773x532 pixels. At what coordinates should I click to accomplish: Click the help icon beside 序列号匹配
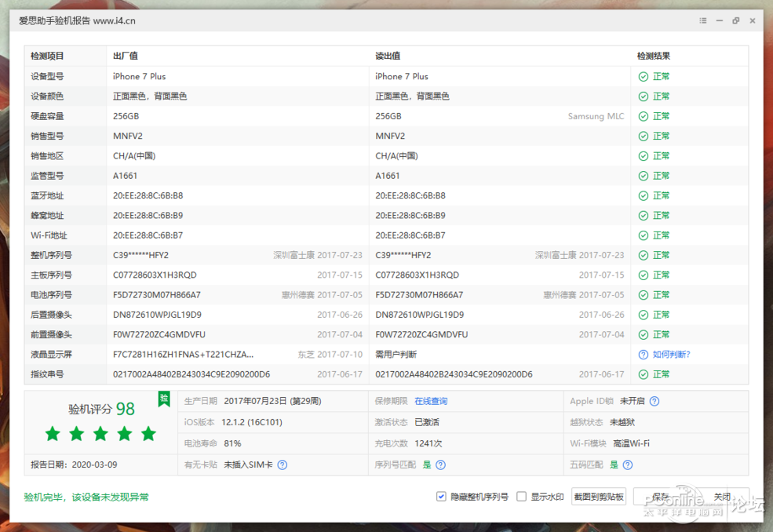441,465
